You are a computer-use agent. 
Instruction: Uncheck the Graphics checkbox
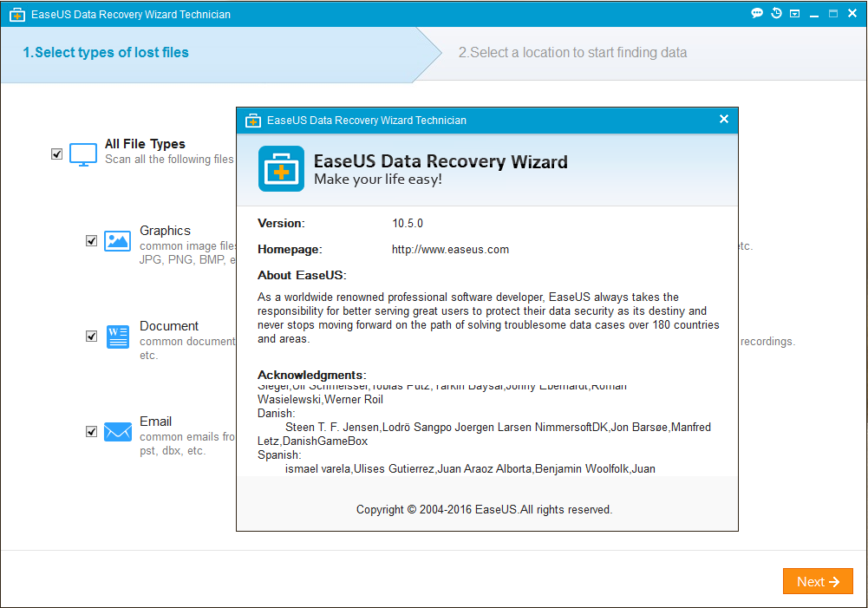tap(91, 241)
